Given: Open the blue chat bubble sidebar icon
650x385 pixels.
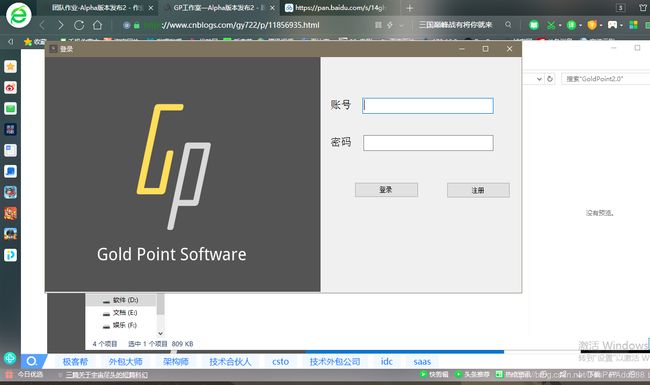Looking at the screenshot, I should click(x=10, y=171).
